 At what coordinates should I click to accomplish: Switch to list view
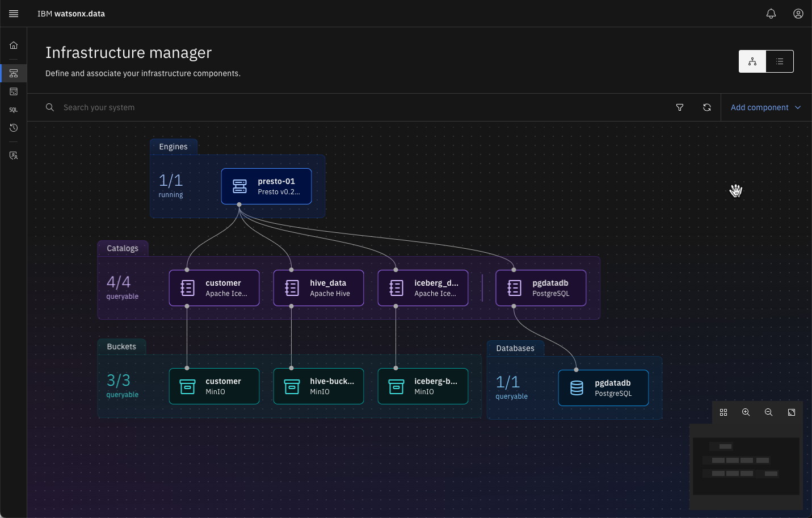pos(780,61)
